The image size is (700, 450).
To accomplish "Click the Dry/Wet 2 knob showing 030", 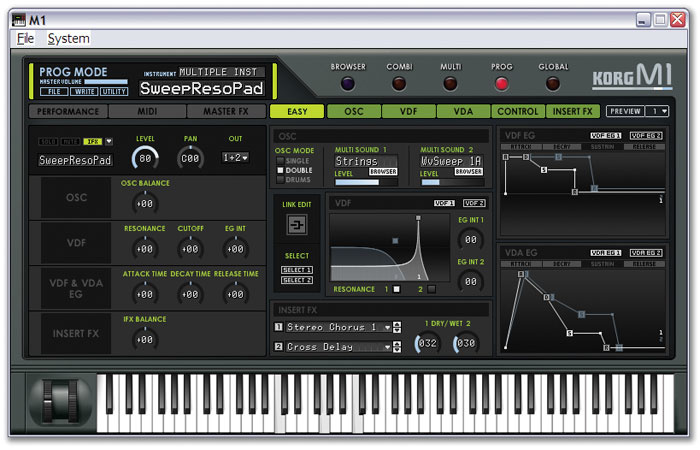I will click(466, 343).
